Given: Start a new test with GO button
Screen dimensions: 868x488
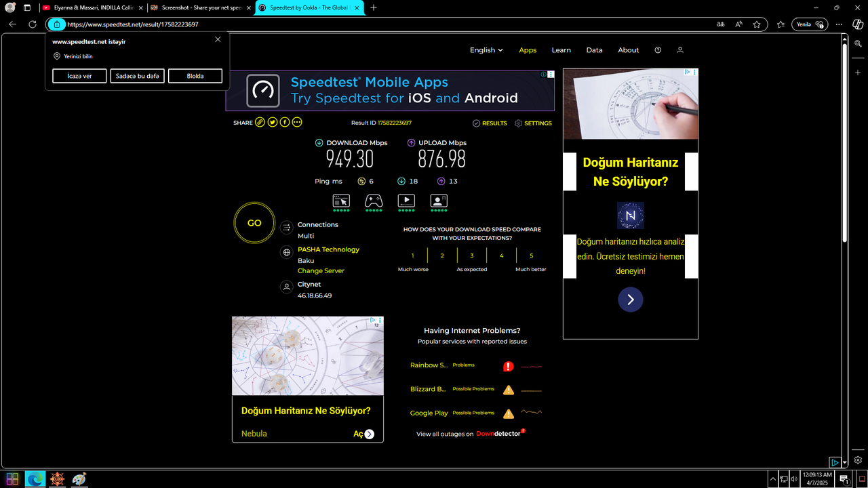Looking at the screenshot, I should 254,223.
